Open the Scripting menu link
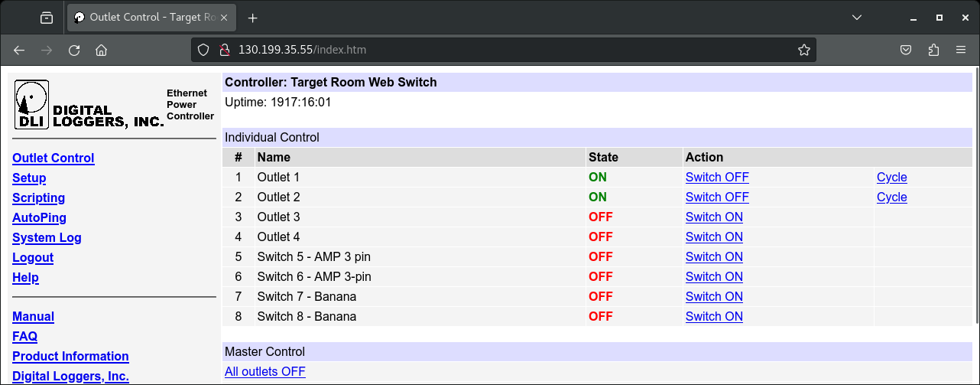Image resolution: width=980 pixels, height=385 pixels. pos(39,197)
